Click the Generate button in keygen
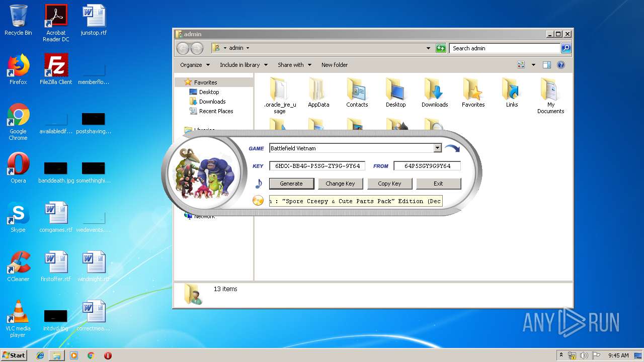 click(291, 184)
